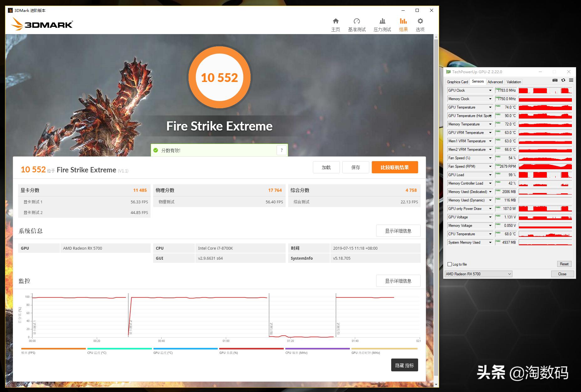Toggle the GPU 内存时钟 (MHz) legend bar
The image size is (581, 392).
pos(384,349)
